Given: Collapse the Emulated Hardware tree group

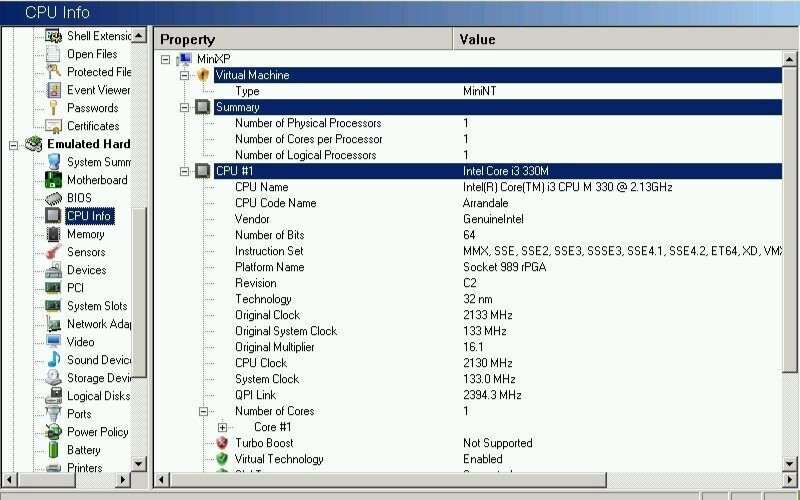Looking at the screenshot, I should click(x=13, y=145).
